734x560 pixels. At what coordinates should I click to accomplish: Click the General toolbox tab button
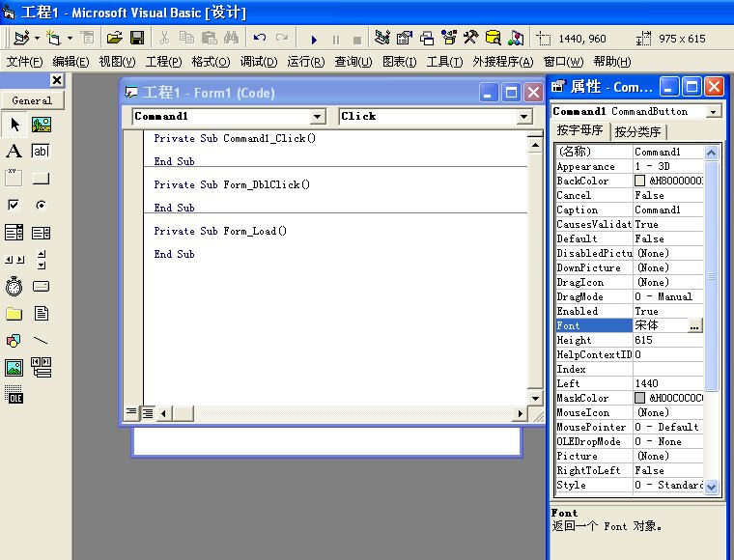[x=32, y=100]
